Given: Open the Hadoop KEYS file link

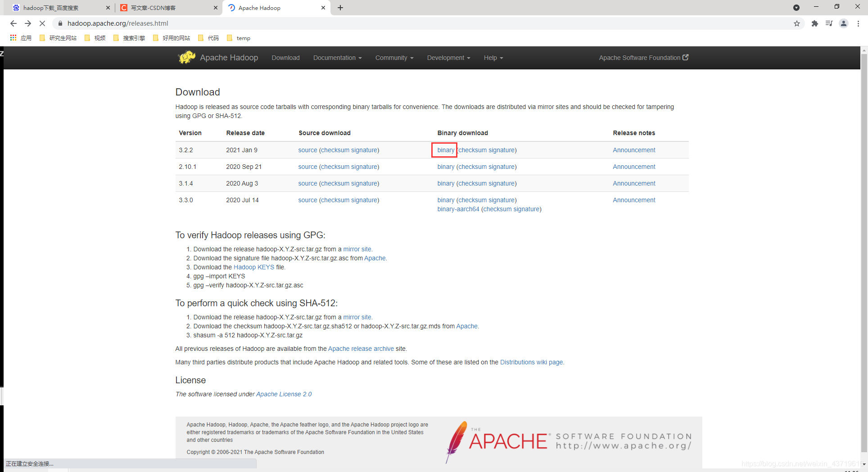Looking at the screenshot, I should [x=254, y=267].
